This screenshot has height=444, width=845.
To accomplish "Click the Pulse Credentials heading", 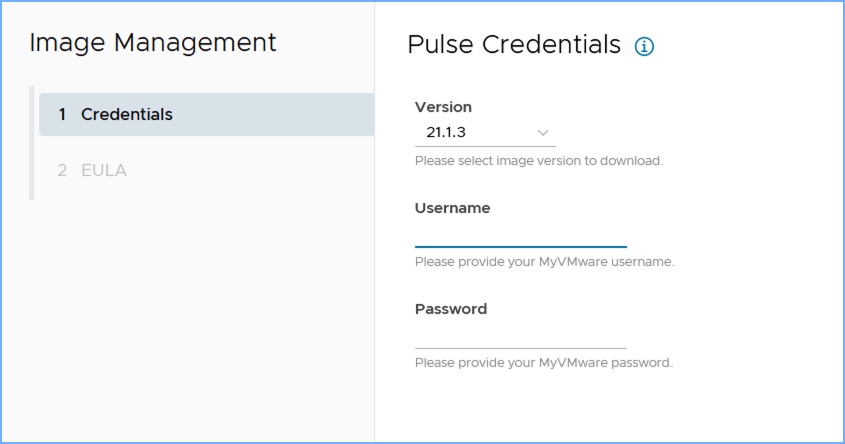I will [x=514, y=45].
